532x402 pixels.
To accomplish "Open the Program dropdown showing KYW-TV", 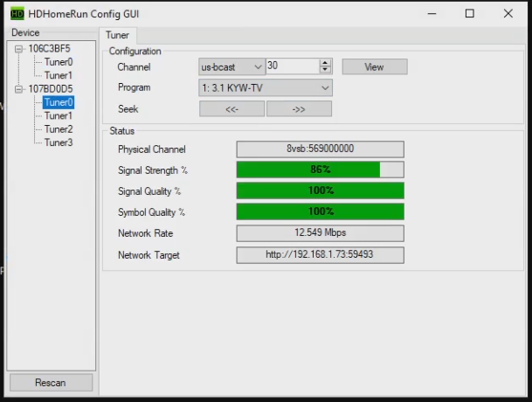I will [266, 88].
